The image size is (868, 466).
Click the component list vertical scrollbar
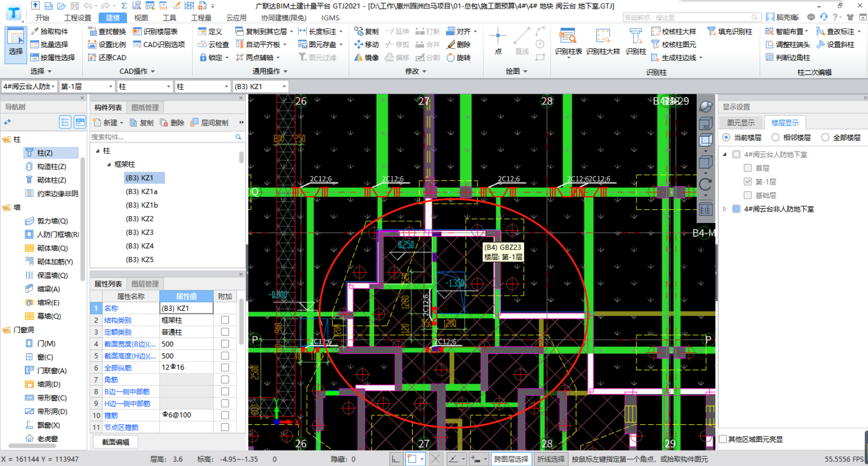(241, 157)
